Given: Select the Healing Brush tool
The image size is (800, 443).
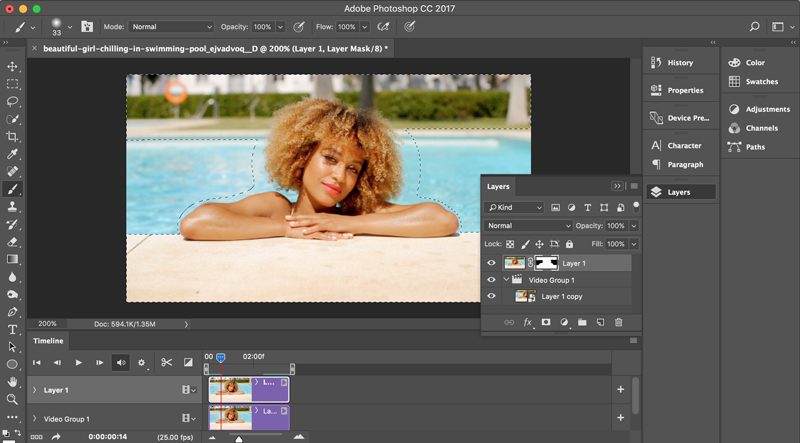Looking at the screenshot, I should tap(12, 171).
